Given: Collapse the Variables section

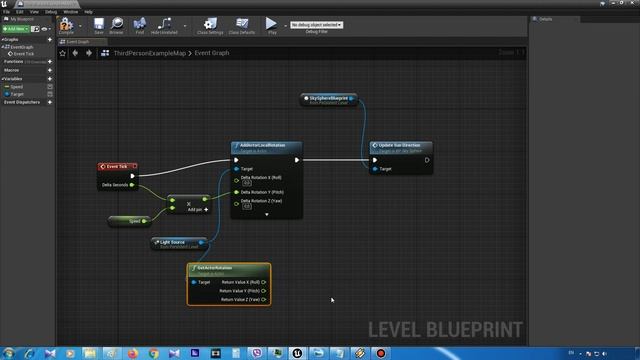Looking at the screenshot, I should pyautogui.click(x=2, y=79).
